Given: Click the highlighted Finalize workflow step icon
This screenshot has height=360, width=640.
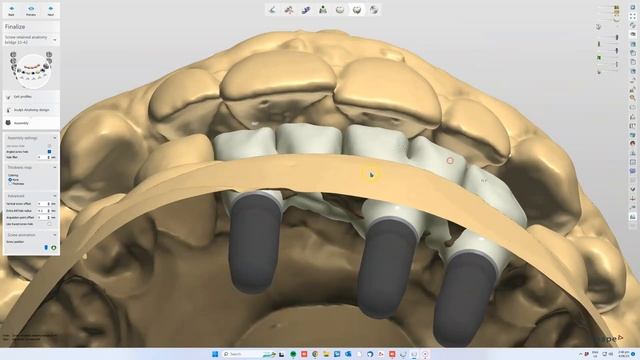Looking at the screenshot, I should [x=357, y=10].
